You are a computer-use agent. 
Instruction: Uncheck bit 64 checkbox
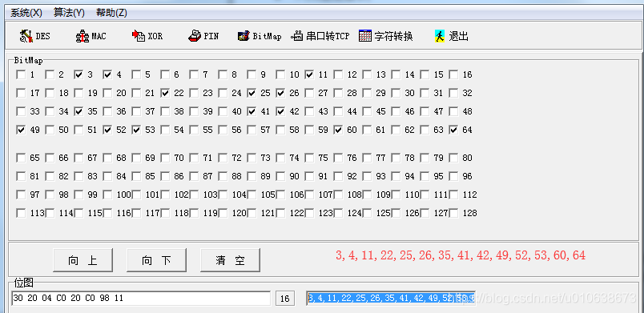[x=453, y=130]
